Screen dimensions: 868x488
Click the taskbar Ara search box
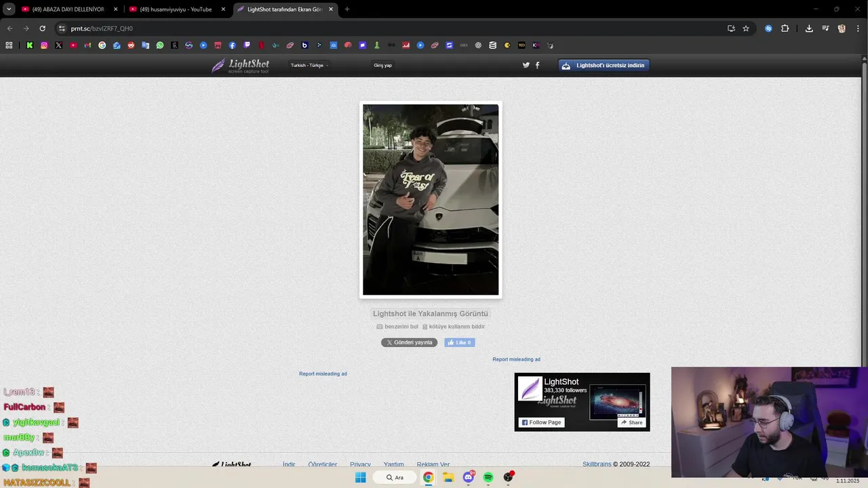click(395, 477)
